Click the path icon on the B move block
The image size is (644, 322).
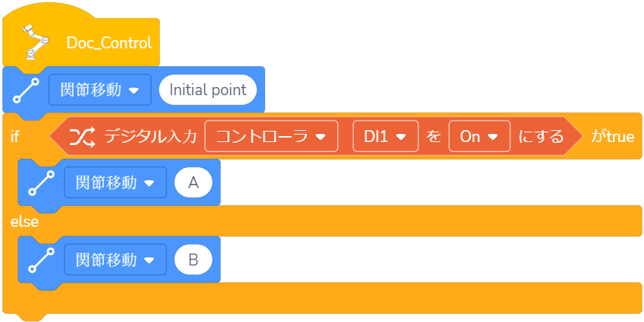42,260
